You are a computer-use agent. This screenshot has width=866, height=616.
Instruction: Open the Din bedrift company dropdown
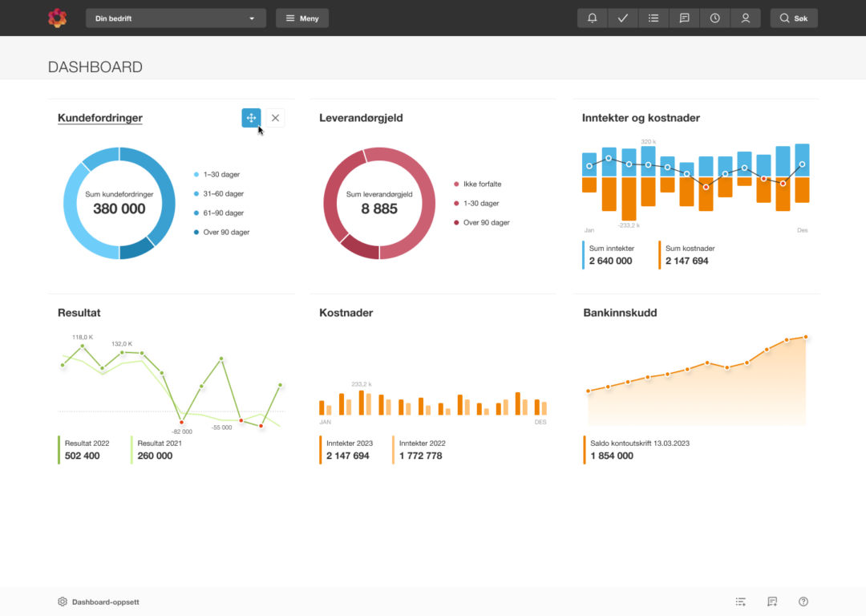pos(175,18)
